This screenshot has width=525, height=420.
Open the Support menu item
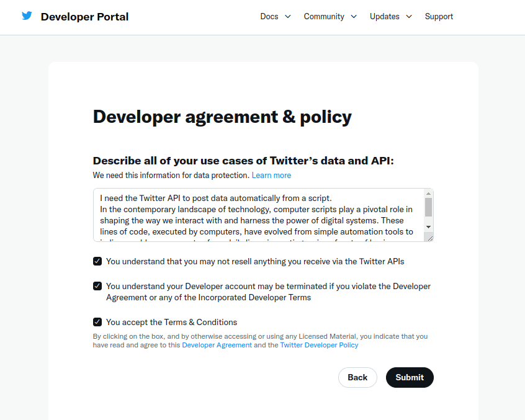439,17
